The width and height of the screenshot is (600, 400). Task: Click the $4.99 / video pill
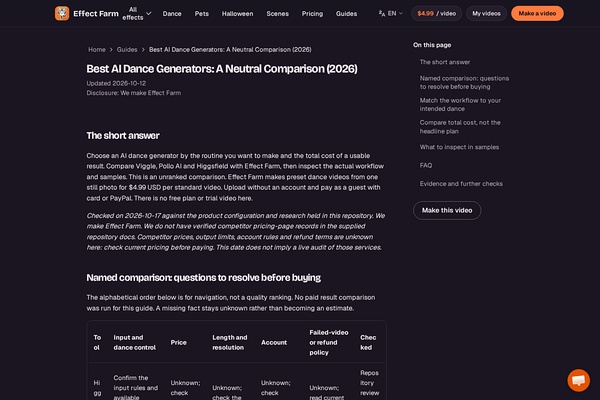436,13
